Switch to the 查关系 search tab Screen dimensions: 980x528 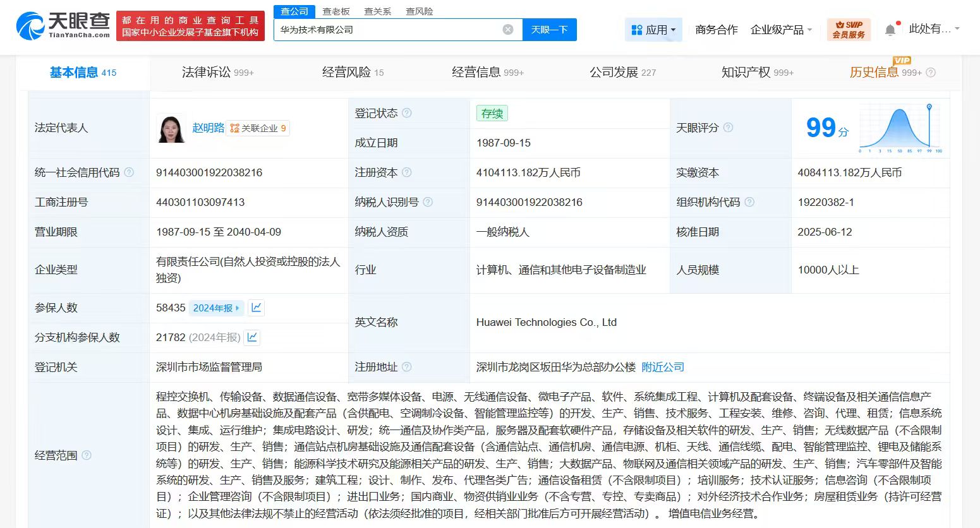[x=378, y=11]
